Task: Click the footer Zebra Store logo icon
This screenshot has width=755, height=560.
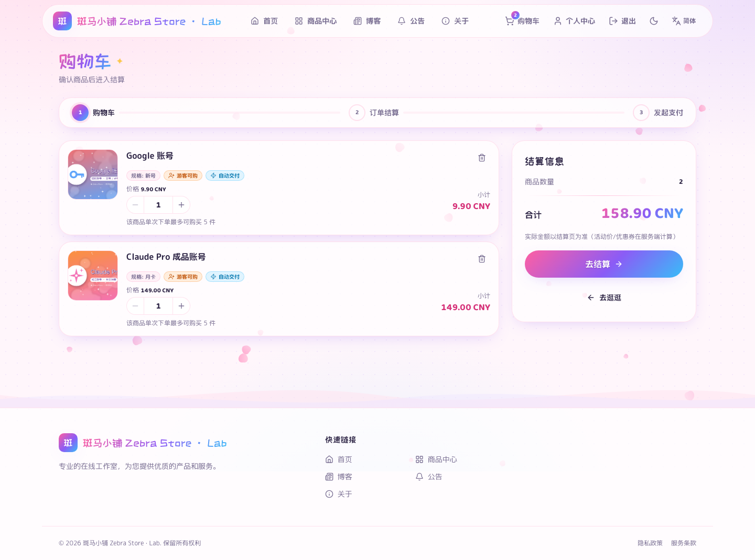Action: pyautogui.click(x=68, y=443)
